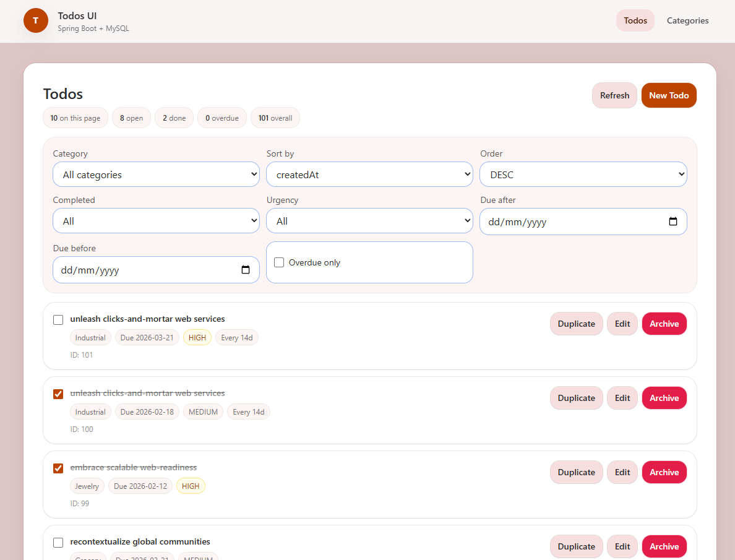Viewport: 735px width, 560px height.
Task: Click the 'ID: 101' label
Action: 82,355
